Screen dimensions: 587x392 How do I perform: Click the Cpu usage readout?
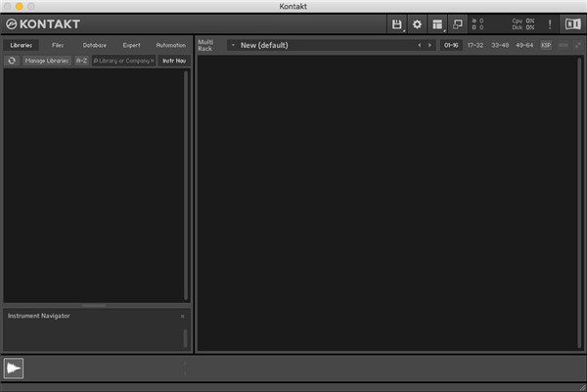click(523, 21)
